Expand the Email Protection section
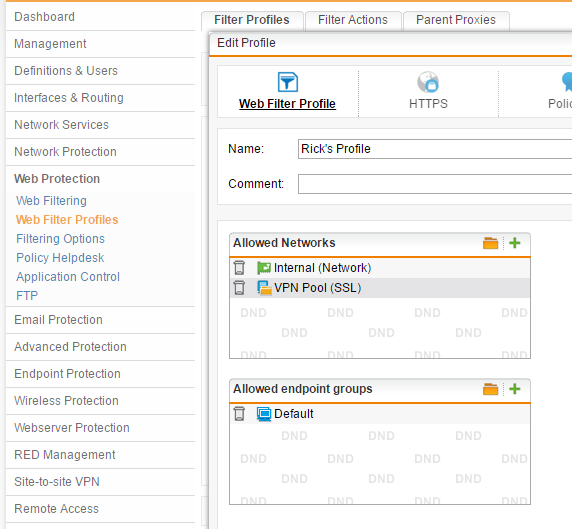The image size is (572, 529). click(x=58, y=320)
